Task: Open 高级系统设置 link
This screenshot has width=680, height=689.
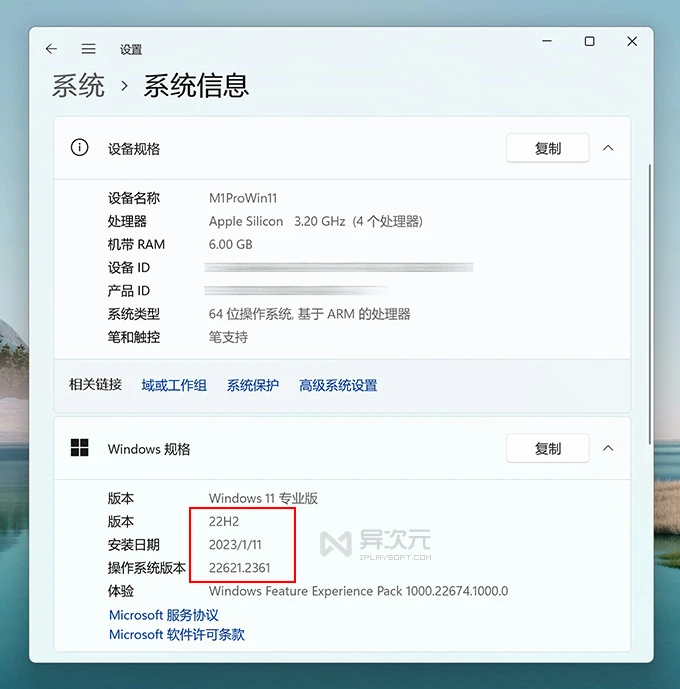Action: tap(338, 385)
